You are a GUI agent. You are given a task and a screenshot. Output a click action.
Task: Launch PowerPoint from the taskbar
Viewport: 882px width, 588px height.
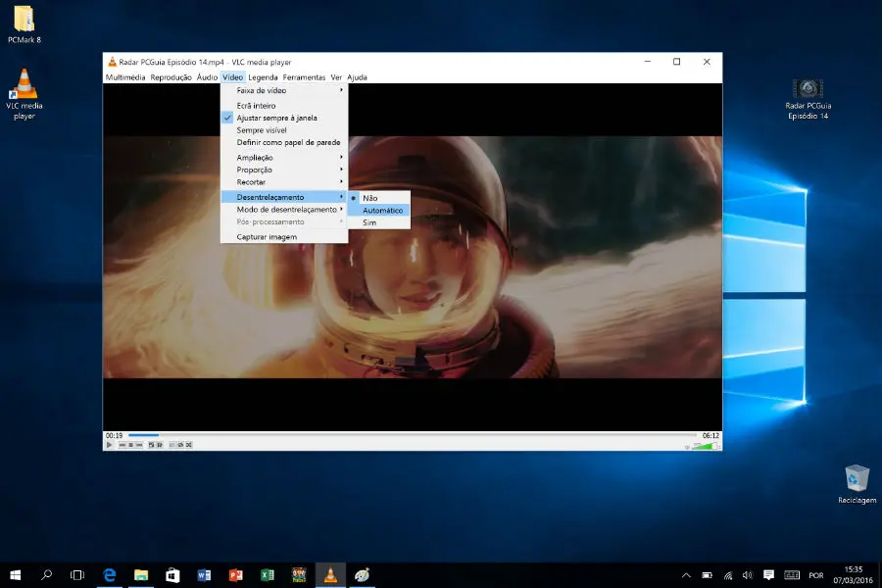tap(235, 575)
